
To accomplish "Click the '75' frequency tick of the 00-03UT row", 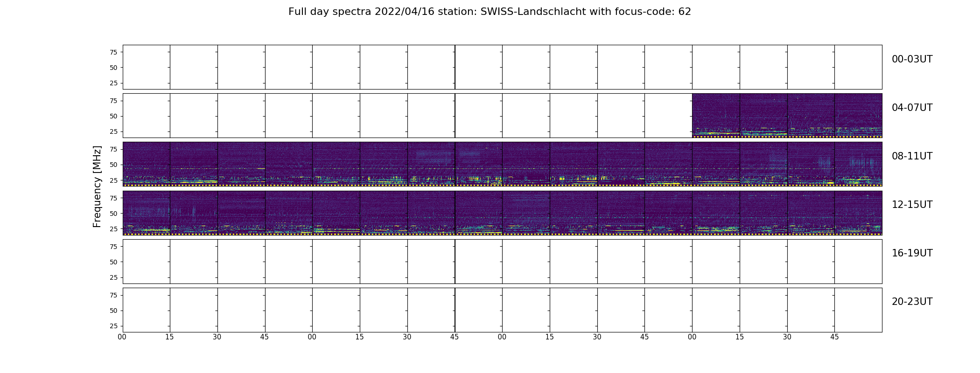I will (113, 52).
